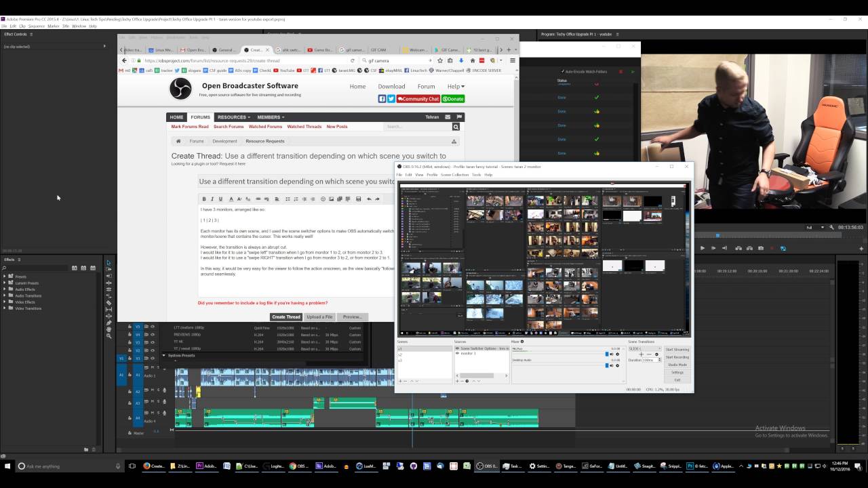Select the Ripple Edit tool

[x=109, y=283]
